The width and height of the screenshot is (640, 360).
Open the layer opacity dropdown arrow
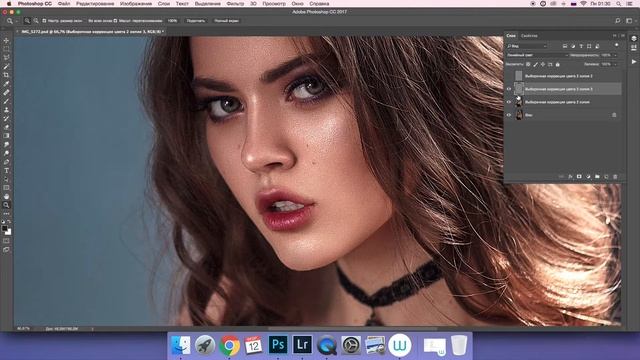point(615,55)
